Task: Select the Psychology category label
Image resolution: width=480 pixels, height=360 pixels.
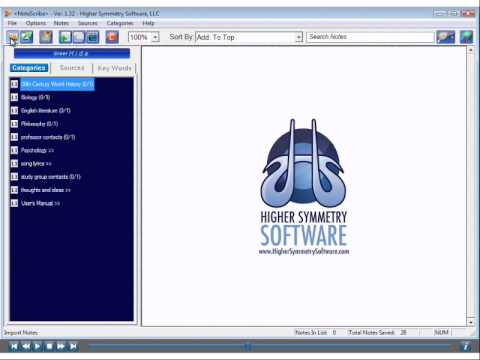Action: point(37,150)
